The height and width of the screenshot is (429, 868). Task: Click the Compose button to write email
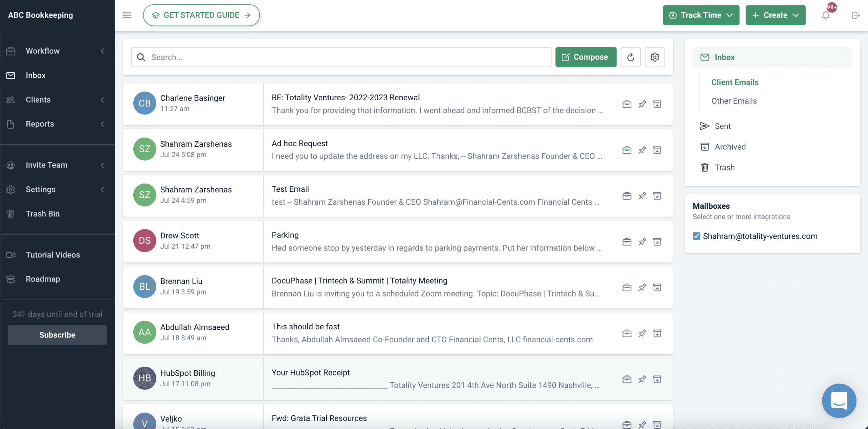tap(586, 57)
